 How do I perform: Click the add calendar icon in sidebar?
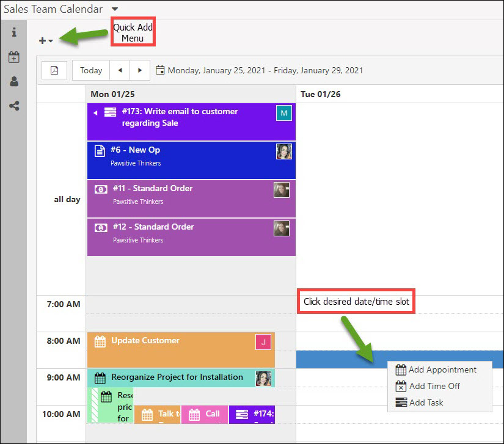point(14,57)
